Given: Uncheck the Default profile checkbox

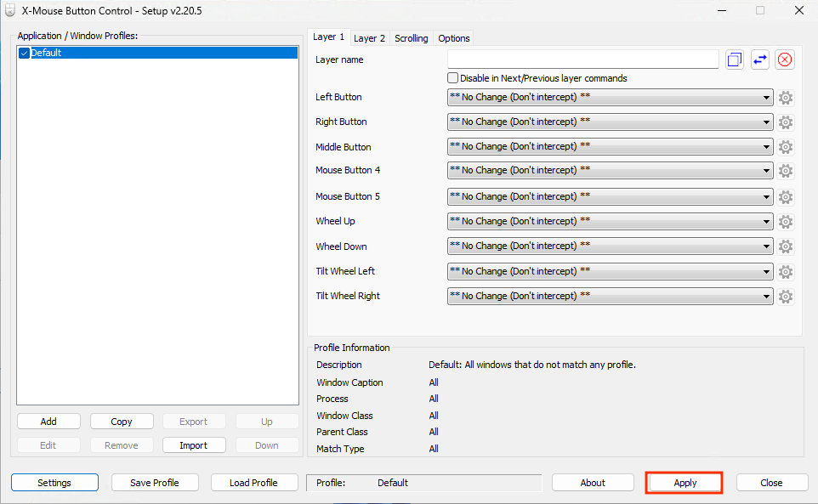Looking at the screenshot, I should (24, 54).
